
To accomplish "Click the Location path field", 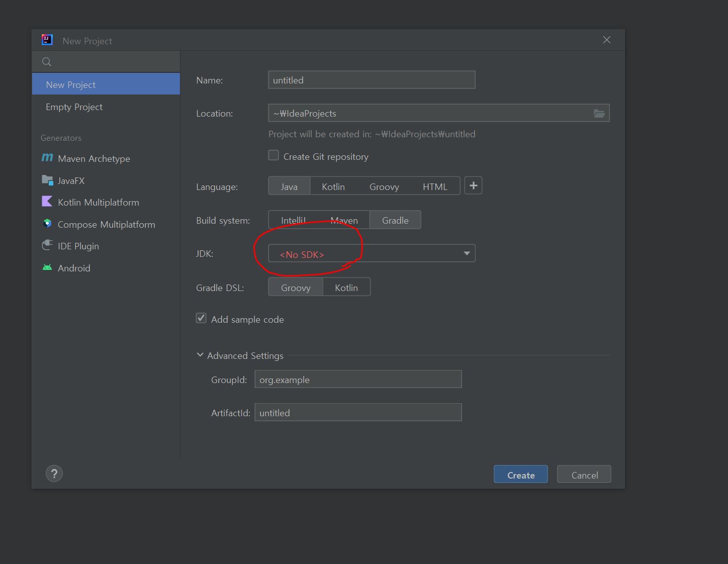I will pyautogui.click(x=439, y=113).
